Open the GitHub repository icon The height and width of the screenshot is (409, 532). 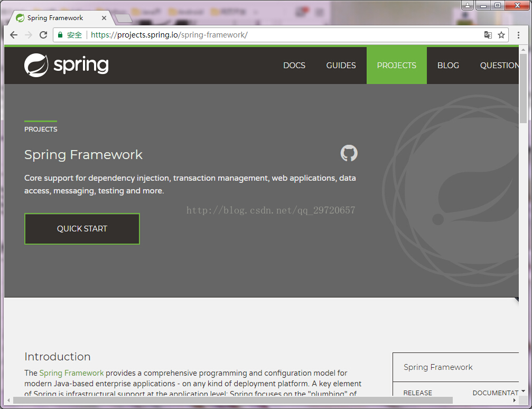(x=349, y=153)
